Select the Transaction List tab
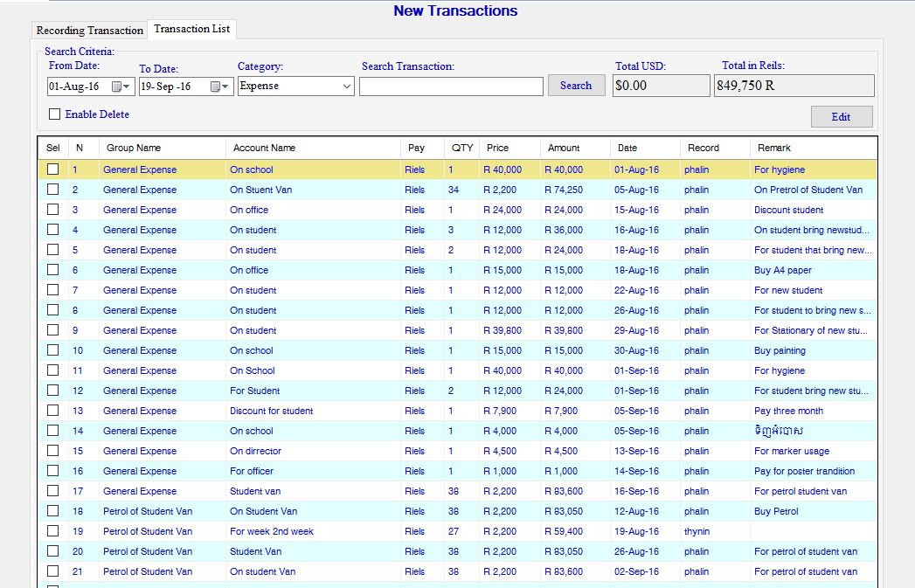 point(191,29)
